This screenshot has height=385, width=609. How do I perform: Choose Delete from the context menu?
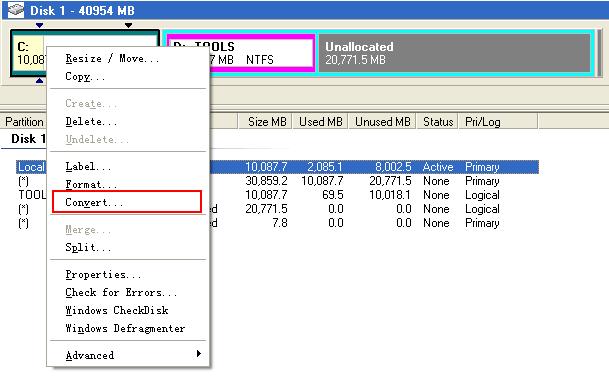coord(91,122)
